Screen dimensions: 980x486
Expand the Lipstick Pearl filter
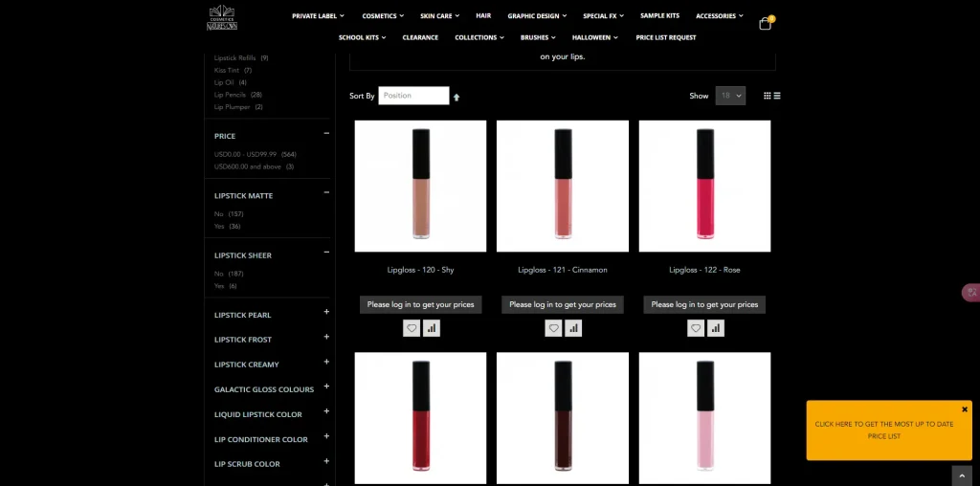(326, 312)
